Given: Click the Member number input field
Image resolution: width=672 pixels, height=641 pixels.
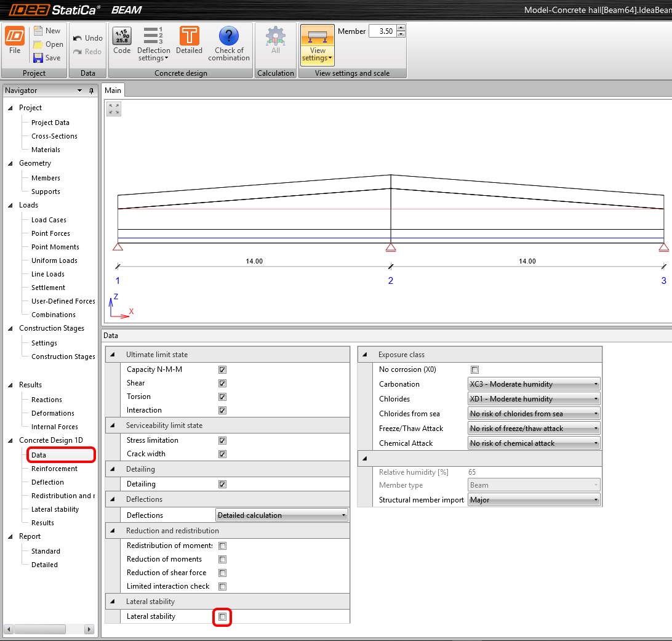Looking at the screenshot, I should click(x=382, y=31).
